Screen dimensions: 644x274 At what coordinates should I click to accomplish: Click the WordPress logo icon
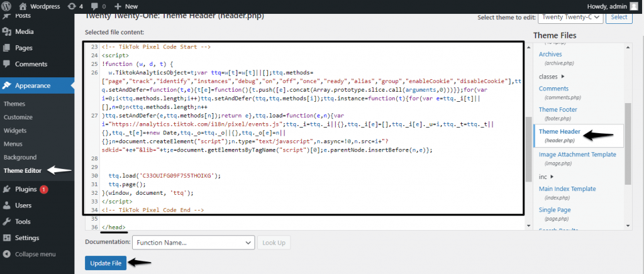click(8, 6)
